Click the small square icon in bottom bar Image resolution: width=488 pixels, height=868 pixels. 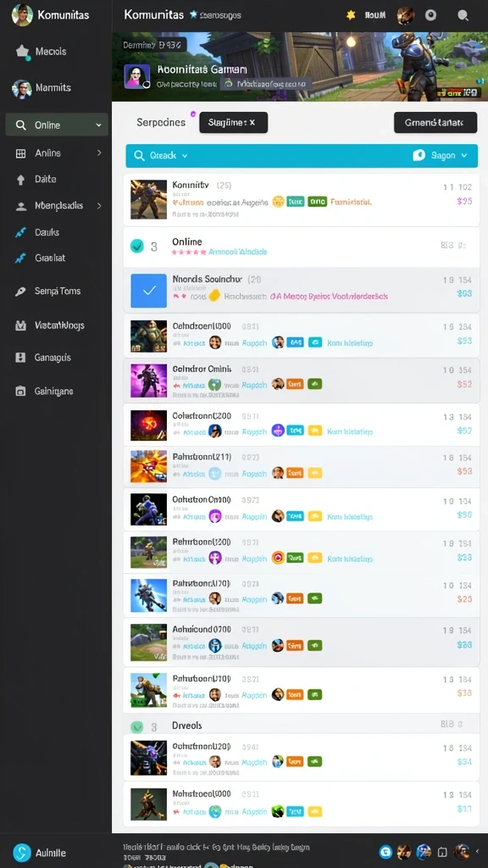(x=442, y=852)
